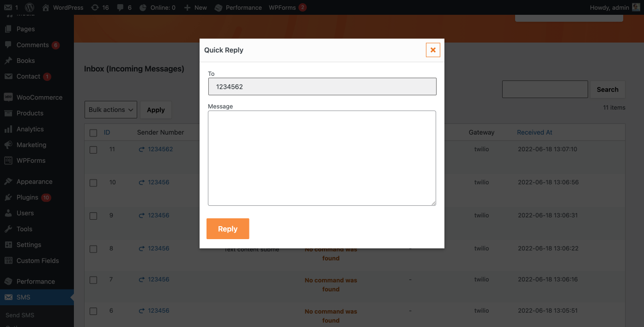Click the To number field
This screenshot has width=644, height=327.
[322, 86]
